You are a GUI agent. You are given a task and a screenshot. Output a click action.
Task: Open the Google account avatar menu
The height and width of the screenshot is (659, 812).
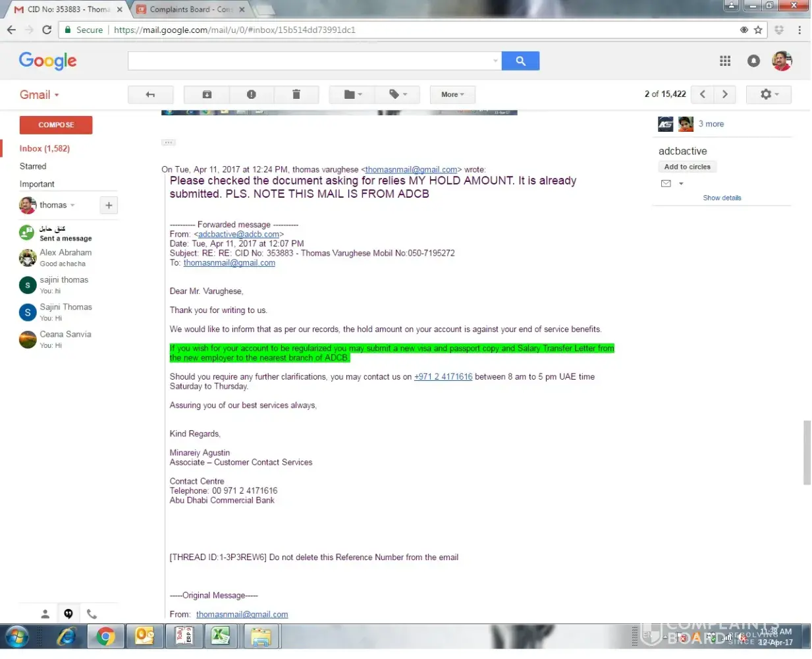[782, 61]
